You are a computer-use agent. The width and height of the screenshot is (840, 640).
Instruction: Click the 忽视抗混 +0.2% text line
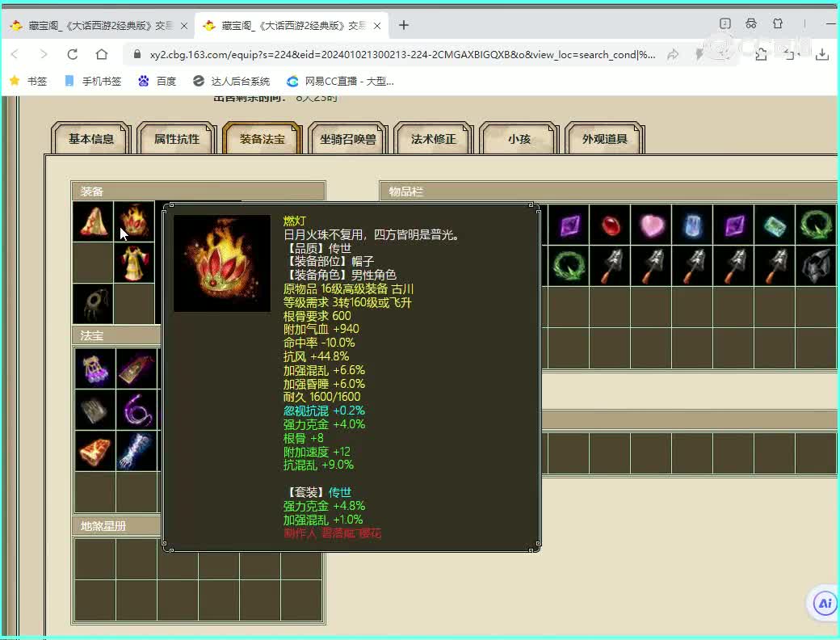click(x=324, y=411)
